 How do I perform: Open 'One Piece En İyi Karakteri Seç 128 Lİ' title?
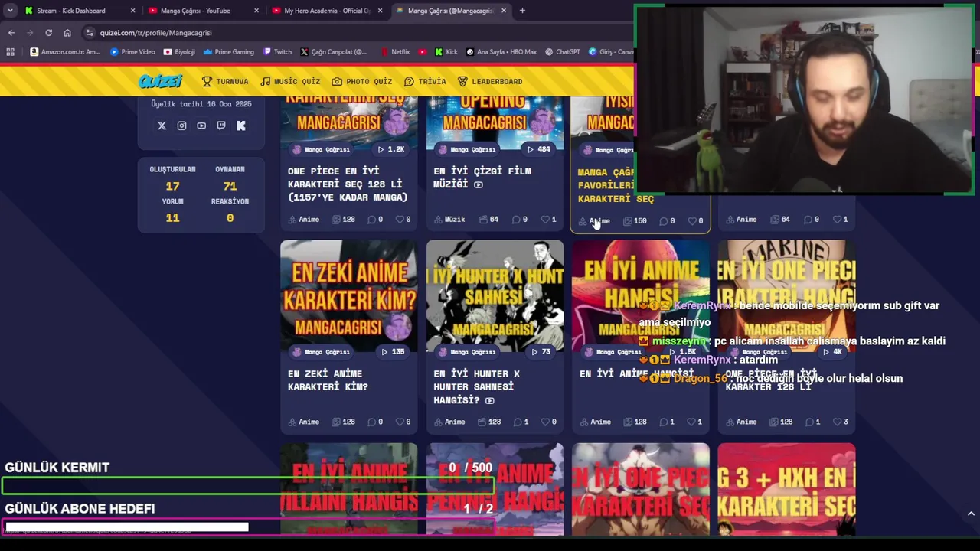tap(348, 184)
